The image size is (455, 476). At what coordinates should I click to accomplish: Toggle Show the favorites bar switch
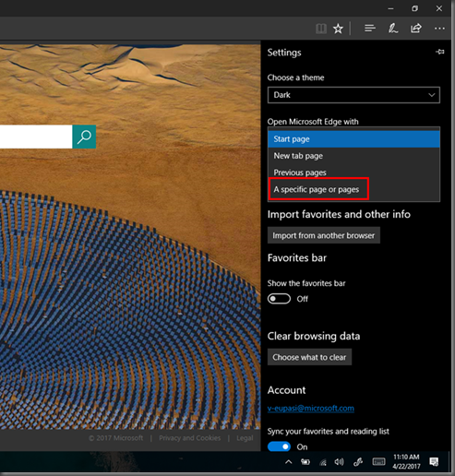279,299
